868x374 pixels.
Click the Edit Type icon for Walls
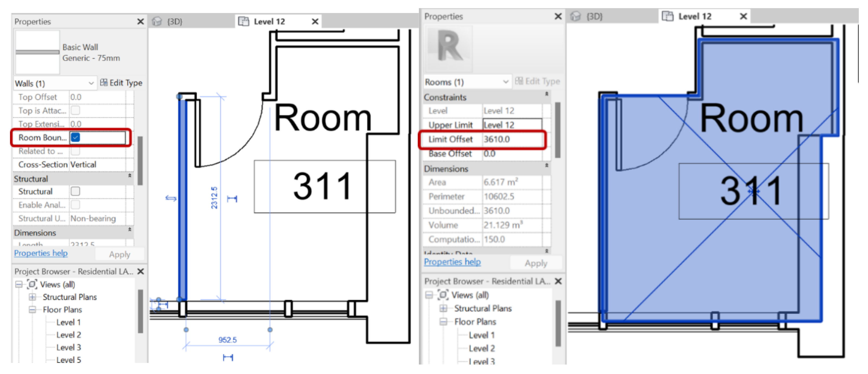pos(104,83)
